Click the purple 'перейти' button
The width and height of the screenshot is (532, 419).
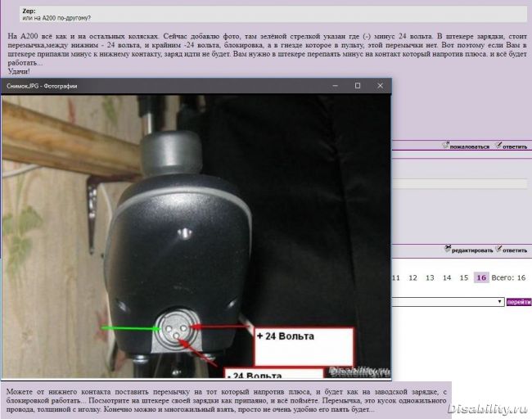click(519, 302)
